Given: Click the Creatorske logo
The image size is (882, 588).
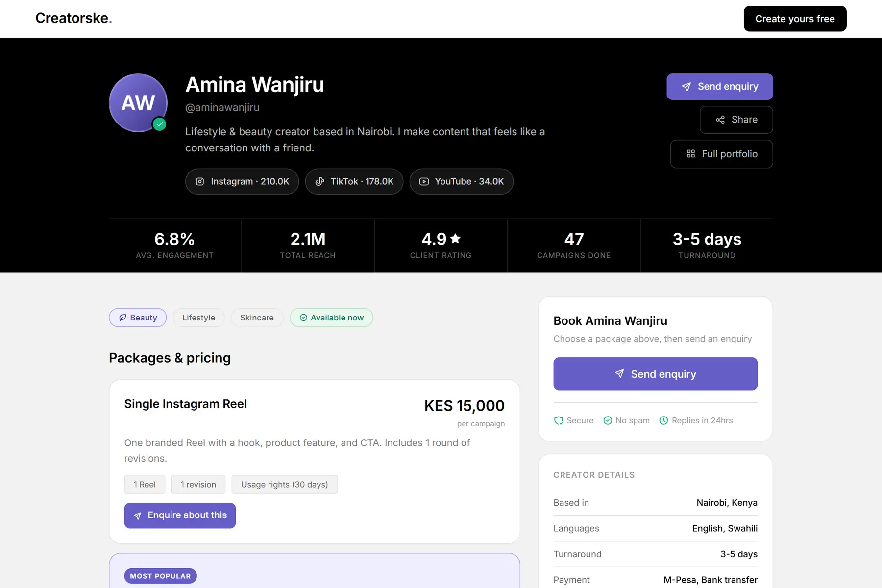Looking at the screenshot, I should pos(73,18).
